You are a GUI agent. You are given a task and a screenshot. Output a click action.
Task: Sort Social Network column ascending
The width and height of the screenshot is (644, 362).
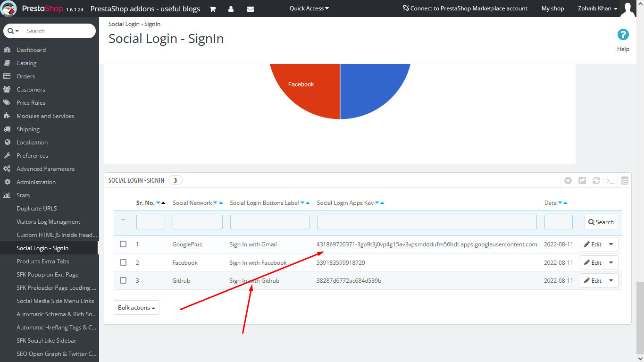tap(221, 203)
